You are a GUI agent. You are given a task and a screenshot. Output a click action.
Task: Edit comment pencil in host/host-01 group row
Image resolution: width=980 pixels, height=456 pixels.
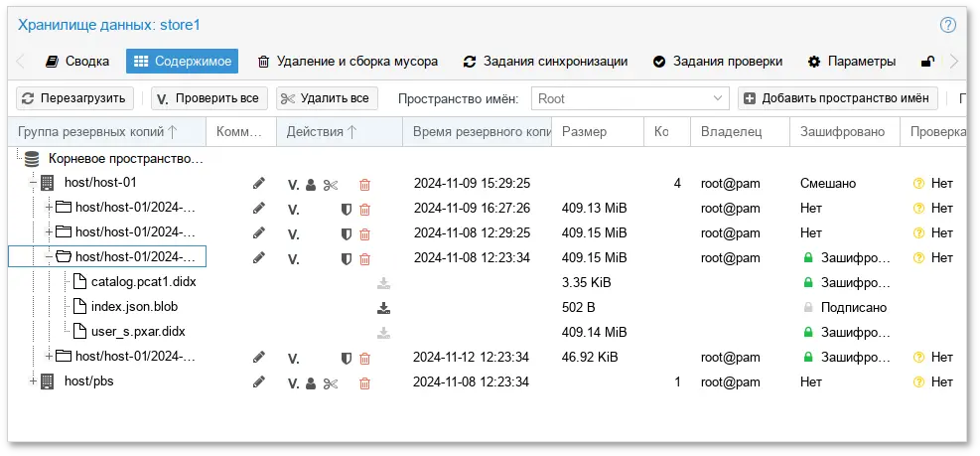[x=259, y=183]
